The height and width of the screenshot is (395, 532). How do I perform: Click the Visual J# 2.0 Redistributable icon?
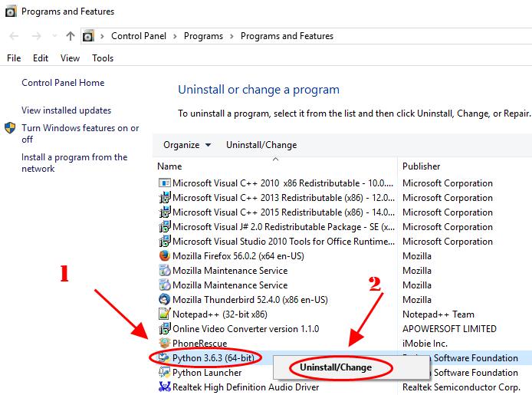pos(165,227)
